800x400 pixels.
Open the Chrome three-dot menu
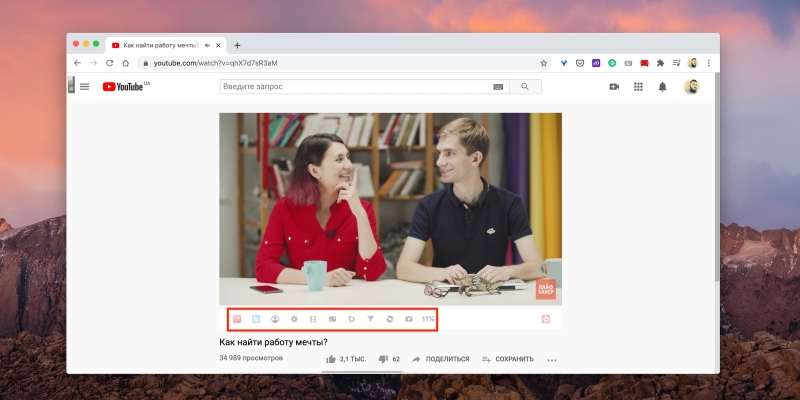pyautogui.click(x=709, y=63)
